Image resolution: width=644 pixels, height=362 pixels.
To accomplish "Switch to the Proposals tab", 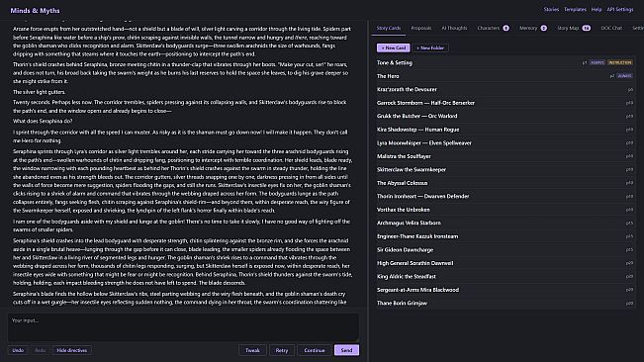I will pos(421,28).
